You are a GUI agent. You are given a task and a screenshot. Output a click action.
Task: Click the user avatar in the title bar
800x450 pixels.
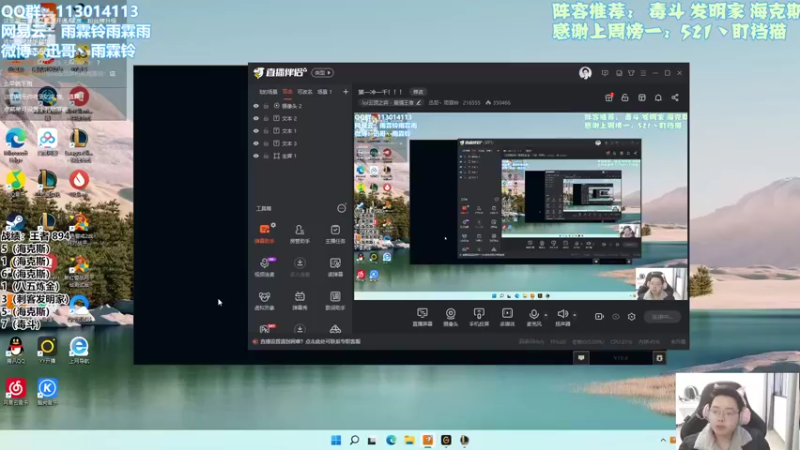[x=585, y=73]
